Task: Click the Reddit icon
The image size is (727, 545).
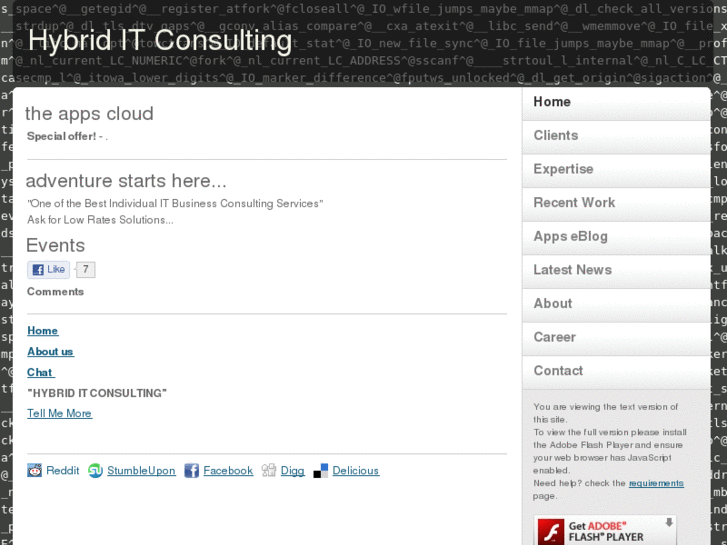Action: coord(35,471)
